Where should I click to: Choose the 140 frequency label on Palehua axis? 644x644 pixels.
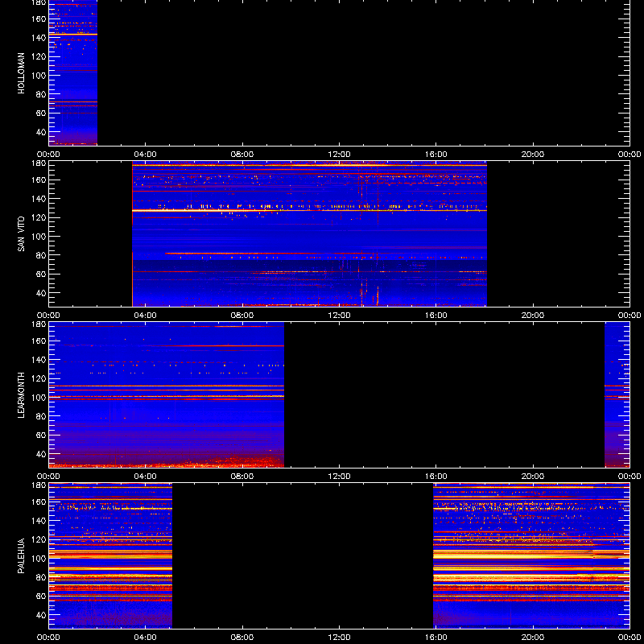tap(39, 521)
